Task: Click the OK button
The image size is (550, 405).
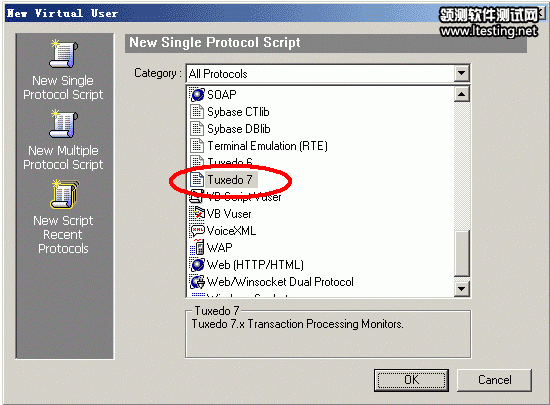Action: [x=411, y=380]
